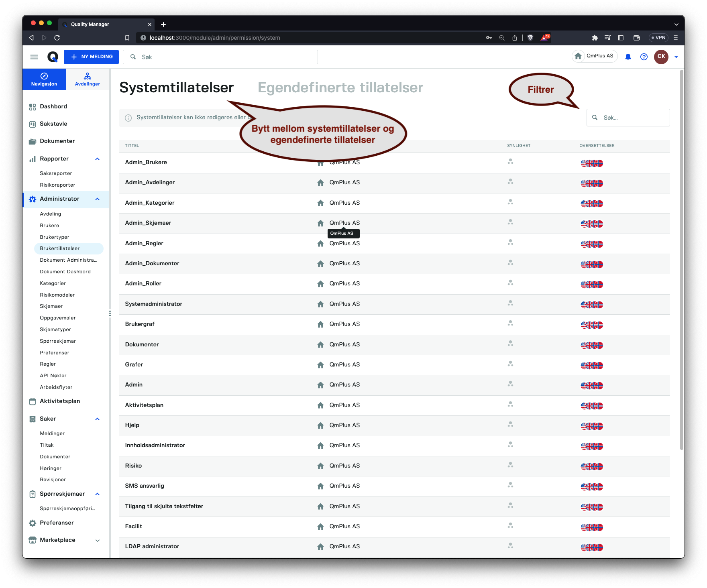Image resolution: width=707 pixels, height=588 pixels.
Task: Open API Nøkler item
Action: [x=53, y=376]
